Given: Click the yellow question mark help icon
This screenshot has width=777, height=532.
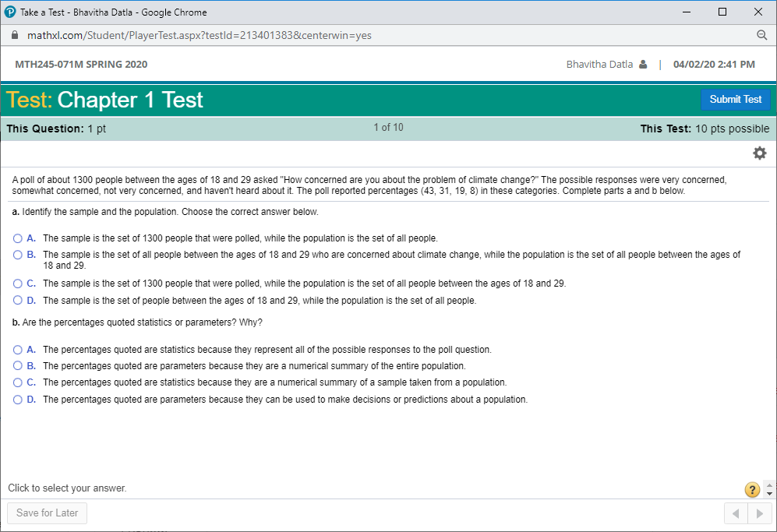Looking at the screenshot, I should click(751, 489).
